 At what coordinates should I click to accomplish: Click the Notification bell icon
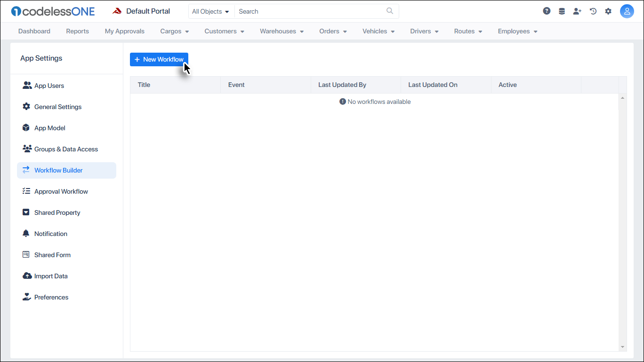[x=26, y=234]
